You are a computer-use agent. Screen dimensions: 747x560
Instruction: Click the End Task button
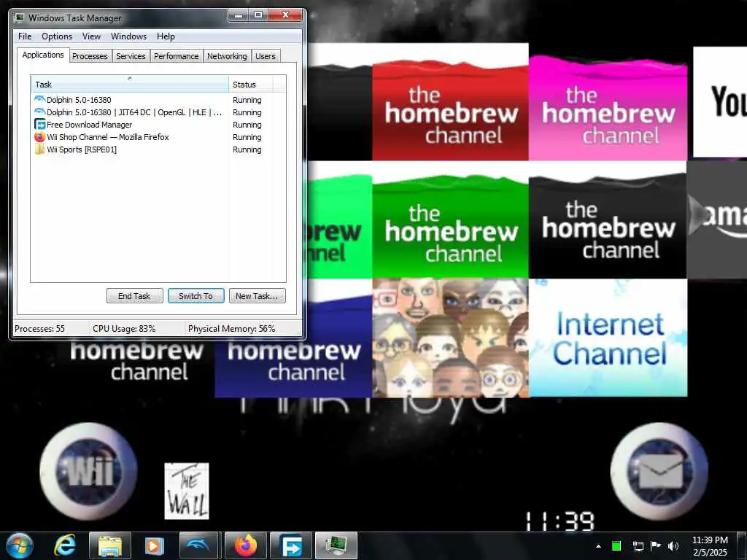click(x=134, y=296)
